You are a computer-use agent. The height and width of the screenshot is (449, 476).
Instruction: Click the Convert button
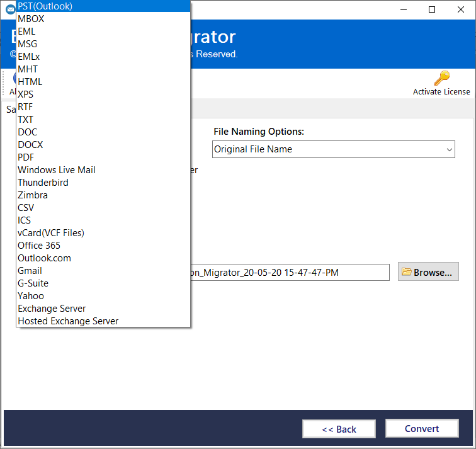(x=422, y=428)
